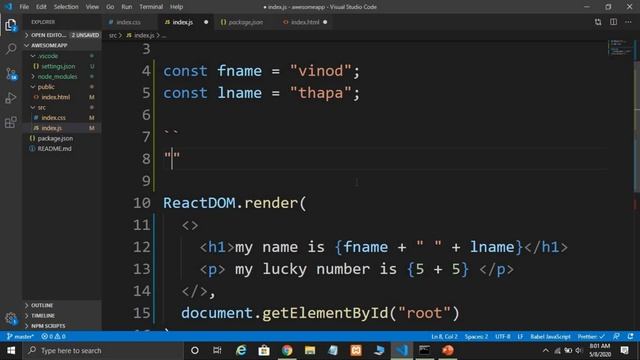Switch to the index.html tab
Viewport: 640px width, 360px height.
coord(304,22)
